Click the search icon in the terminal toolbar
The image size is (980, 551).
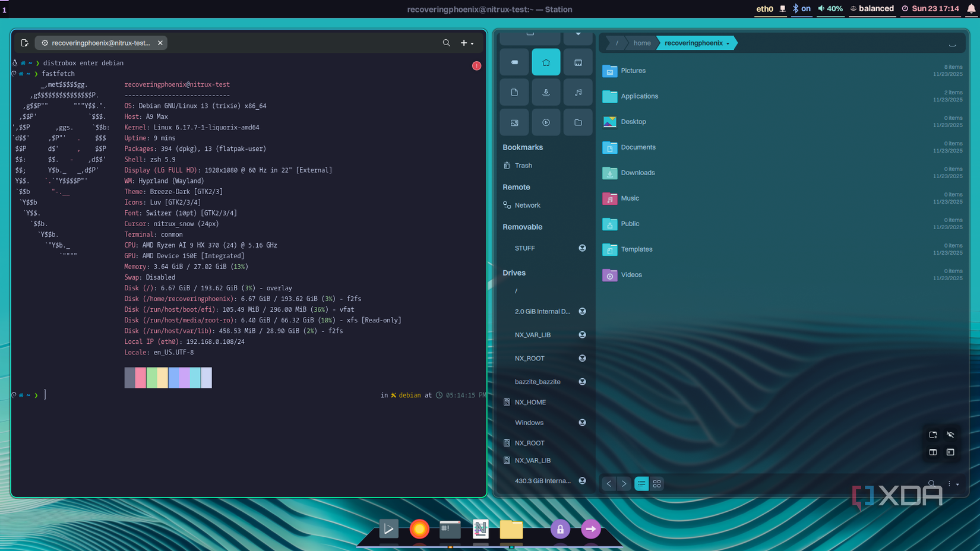click(447, 43)
